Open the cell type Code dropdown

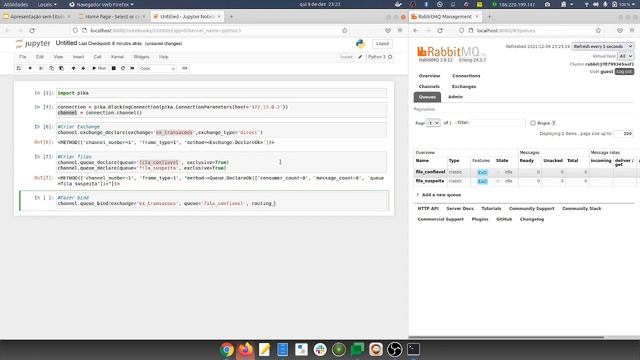pos(158,69)
